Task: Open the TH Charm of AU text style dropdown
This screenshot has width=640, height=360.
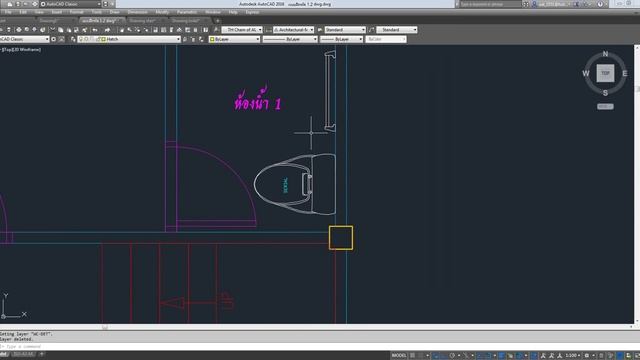Action: [x=242, y=30]
